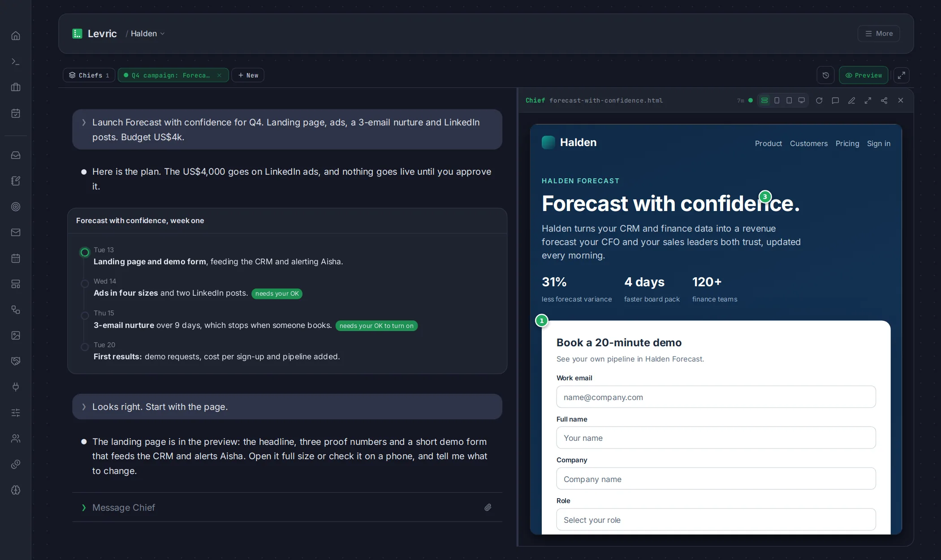Expand the file preview using its toolbar arrows icon
Screen dimensions: 941x560
[x=868, y=100]
